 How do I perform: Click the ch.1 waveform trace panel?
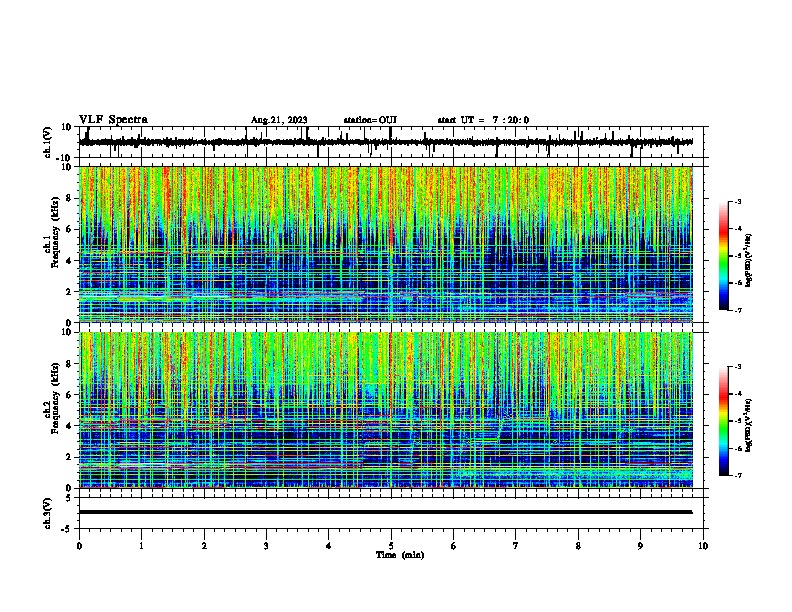(x=393, y=142)
